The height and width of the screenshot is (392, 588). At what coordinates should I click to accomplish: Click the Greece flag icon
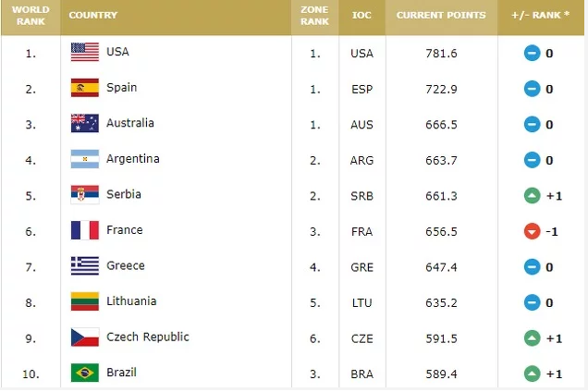(x=85, y=265)
